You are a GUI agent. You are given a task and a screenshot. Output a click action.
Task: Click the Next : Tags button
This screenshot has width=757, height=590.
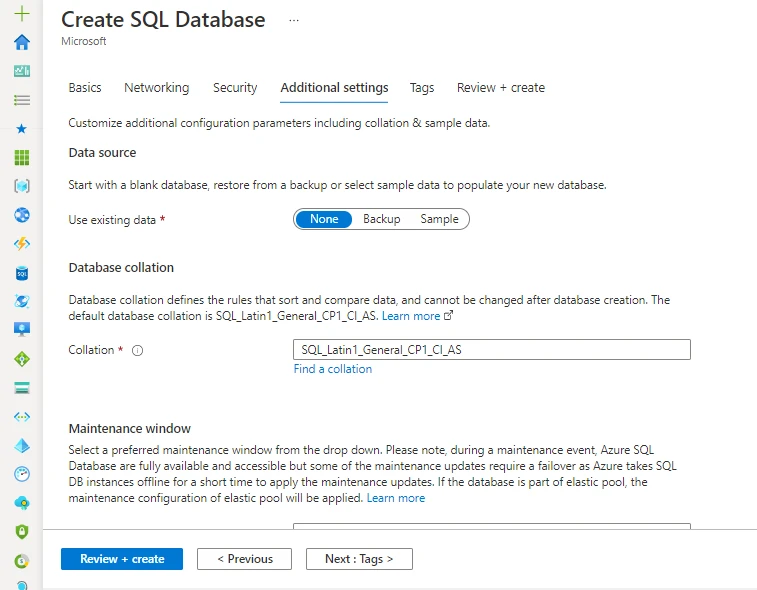[359, 559]
